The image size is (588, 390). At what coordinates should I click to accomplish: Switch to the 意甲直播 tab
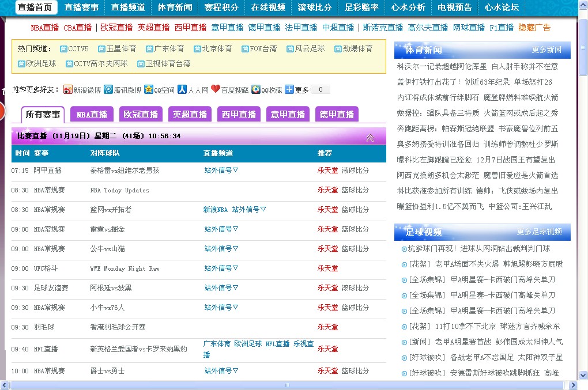[288, 114]
